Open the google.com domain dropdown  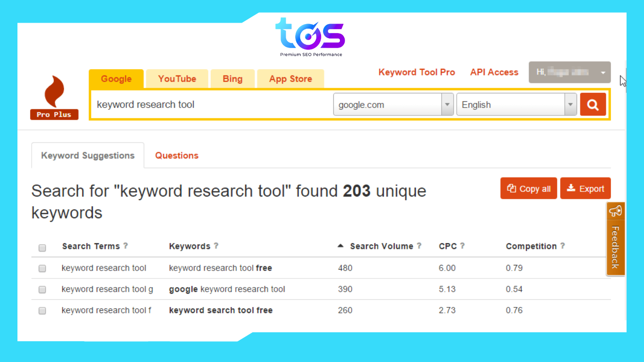[446, 104]
